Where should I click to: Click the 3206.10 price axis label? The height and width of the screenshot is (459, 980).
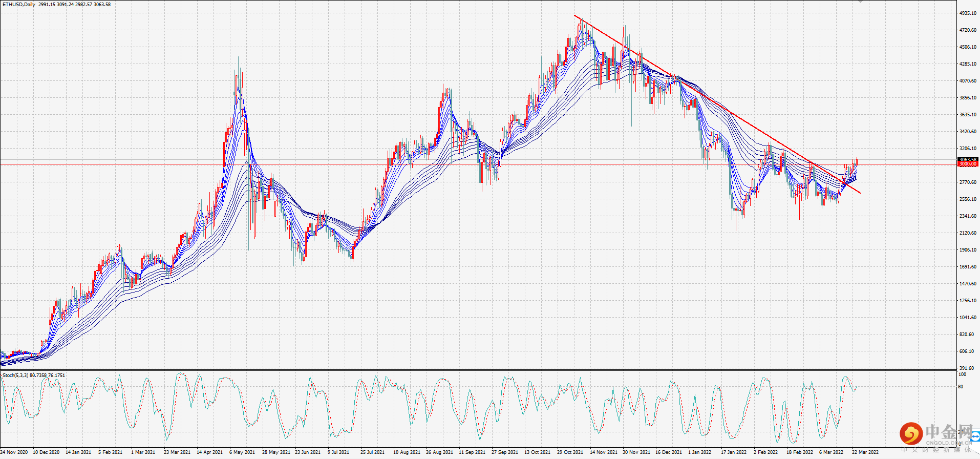[968, 149]
